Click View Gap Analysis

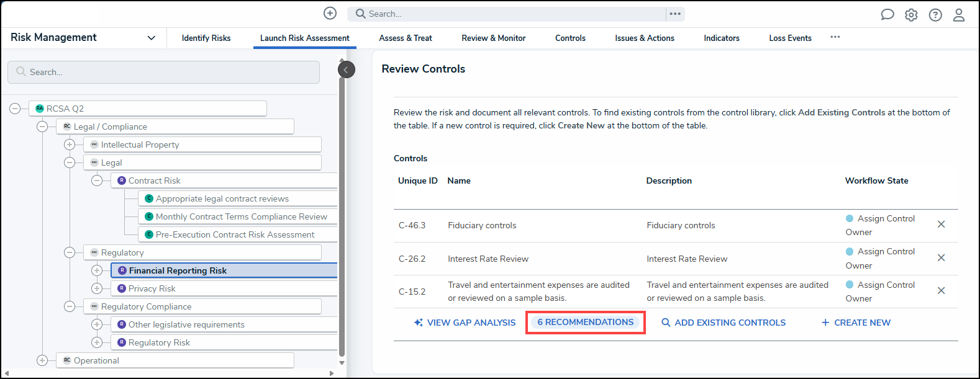(x=465, y=323)
